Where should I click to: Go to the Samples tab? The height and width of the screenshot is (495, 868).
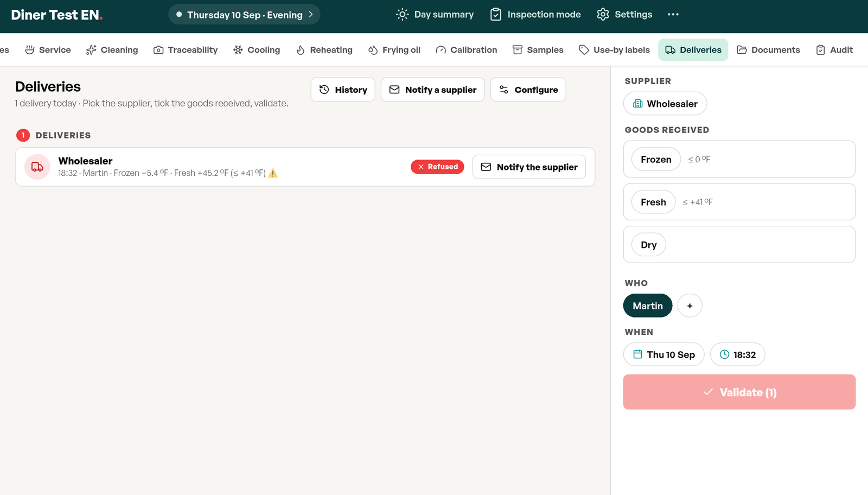point(538,50)
